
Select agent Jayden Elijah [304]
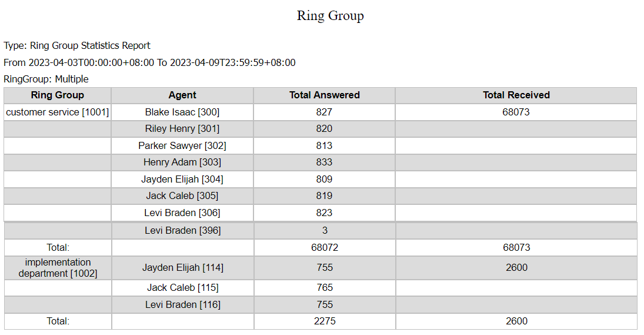(x=182, y=180)
